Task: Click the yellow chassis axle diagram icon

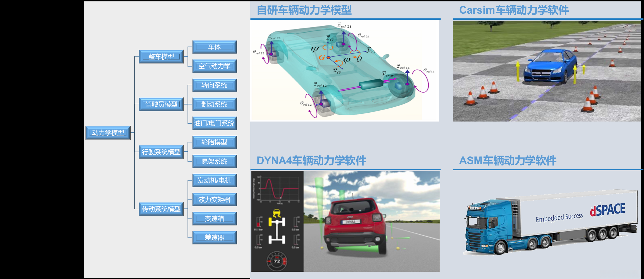Action: coord(277,227)
